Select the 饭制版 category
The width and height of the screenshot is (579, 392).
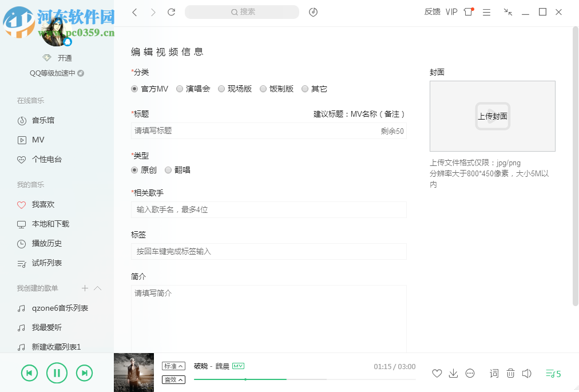coord(263,89)
